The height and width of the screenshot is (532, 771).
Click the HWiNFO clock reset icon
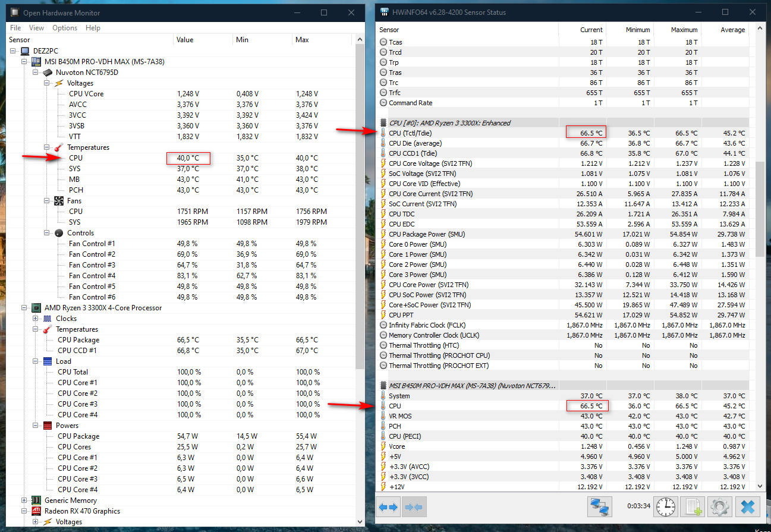click(666, 507)
